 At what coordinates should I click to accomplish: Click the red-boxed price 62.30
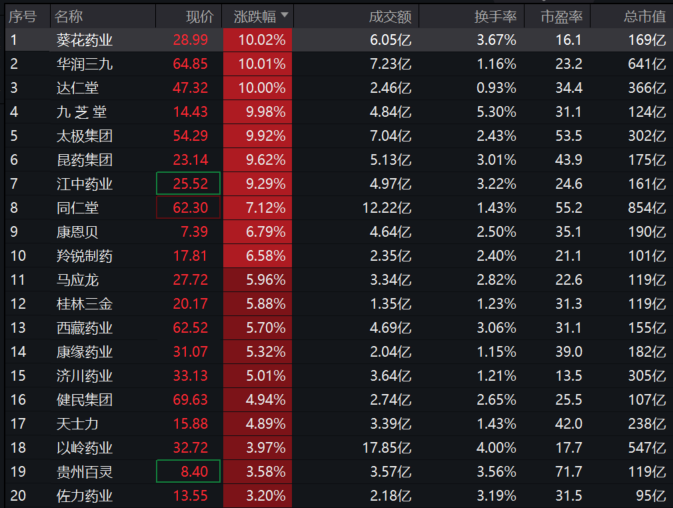coord(188,208)
